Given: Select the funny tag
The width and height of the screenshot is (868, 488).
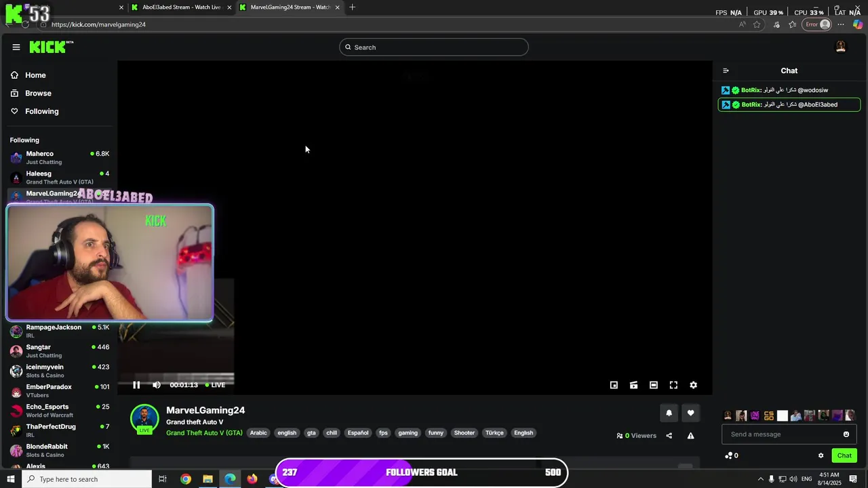Looking at the screenshot, I should [x=436, y=433].
